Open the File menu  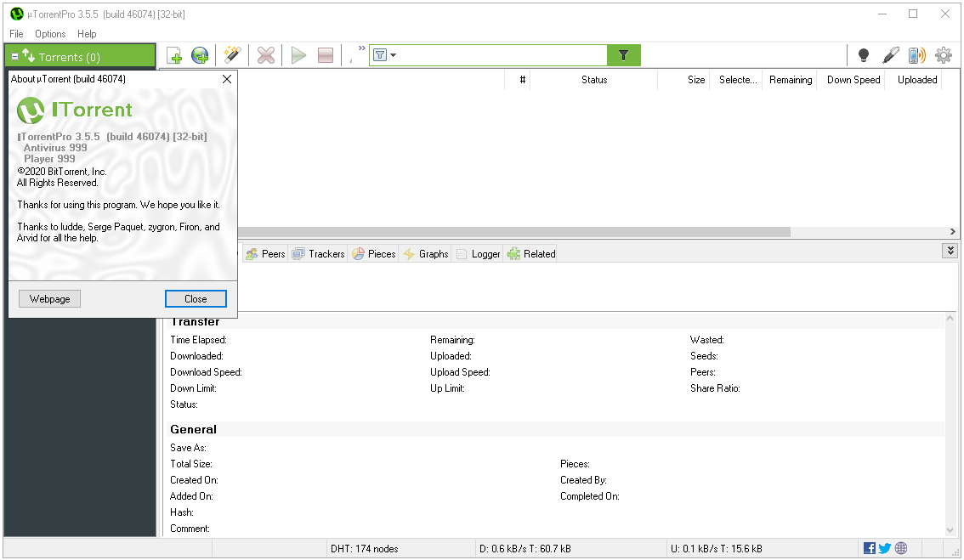pos(17,34)
